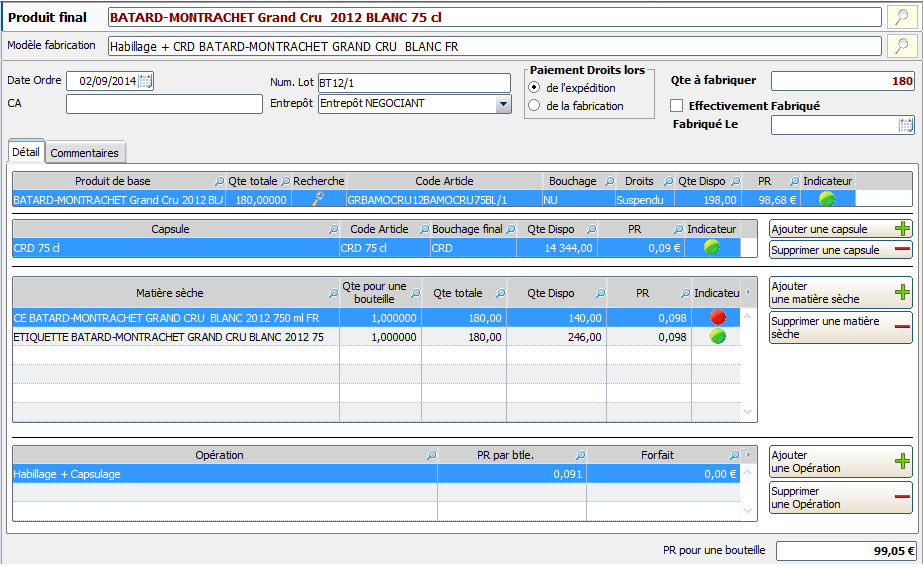Click the Suspendu droits cell
This screenshot has height=567, width=923.
[645, 200]
